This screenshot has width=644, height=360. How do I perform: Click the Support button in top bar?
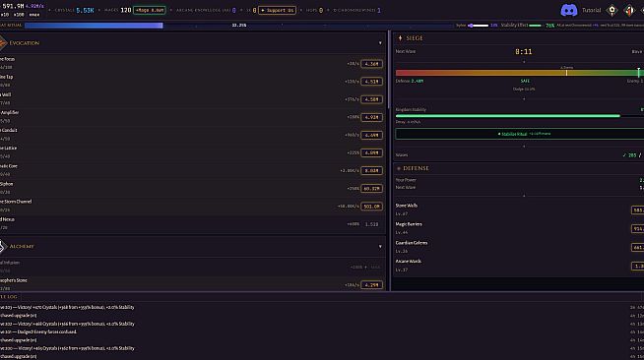coord(278,10)
